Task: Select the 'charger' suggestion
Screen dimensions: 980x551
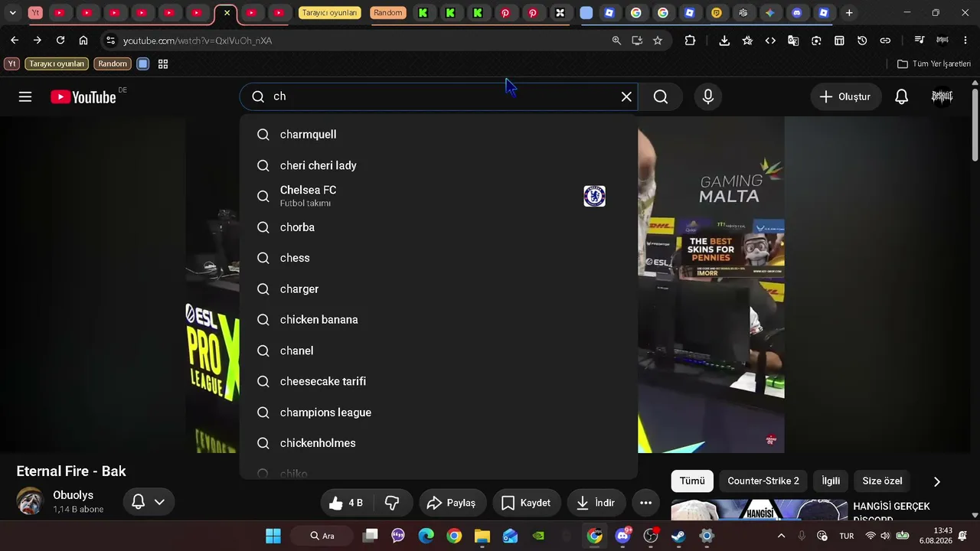Action: pos(439,289)
